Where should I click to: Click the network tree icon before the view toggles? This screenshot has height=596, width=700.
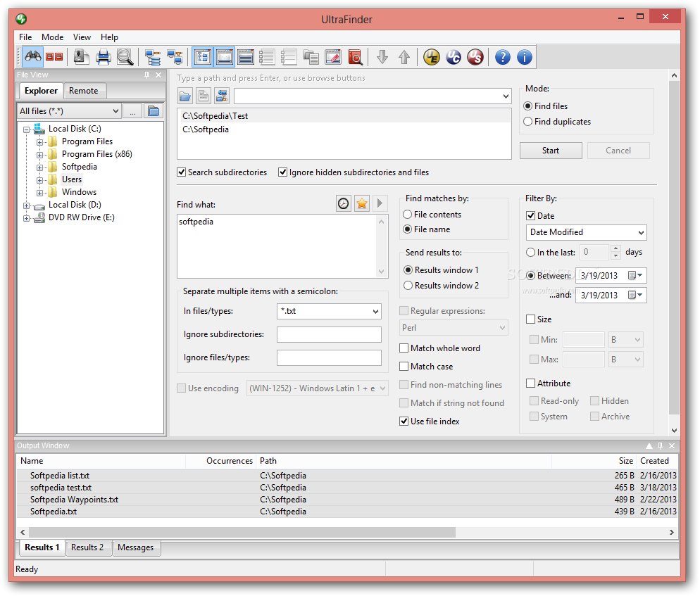tap(175, 57)
